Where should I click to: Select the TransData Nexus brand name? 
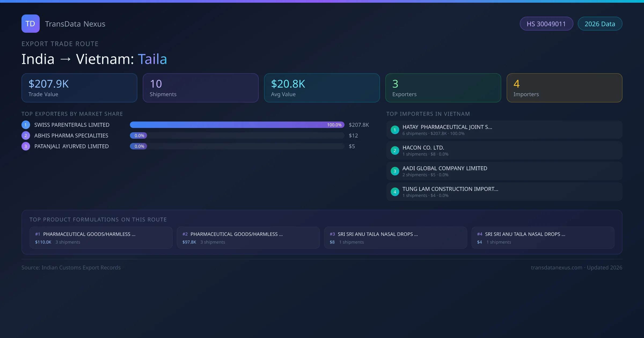75,24
